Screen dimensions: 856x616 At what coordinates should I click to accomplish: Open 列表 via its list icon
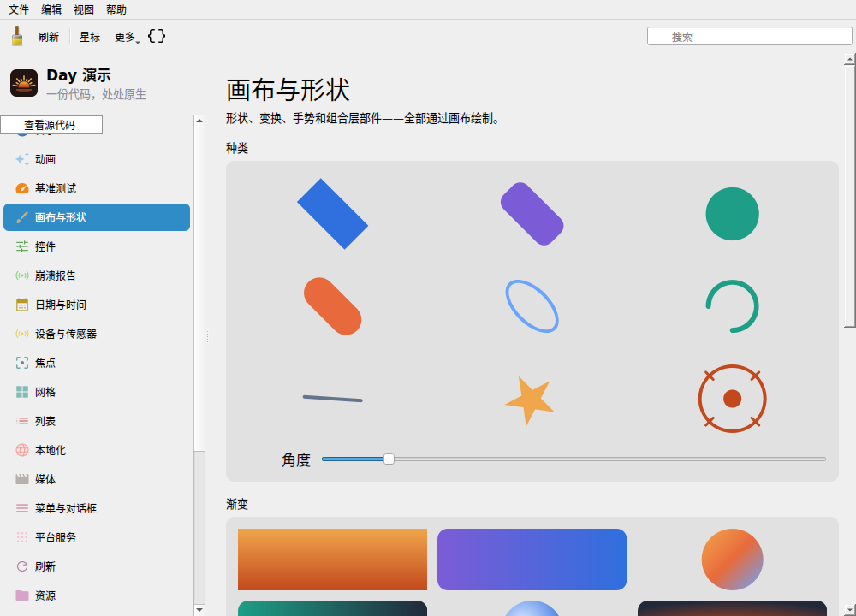point(22,421)
